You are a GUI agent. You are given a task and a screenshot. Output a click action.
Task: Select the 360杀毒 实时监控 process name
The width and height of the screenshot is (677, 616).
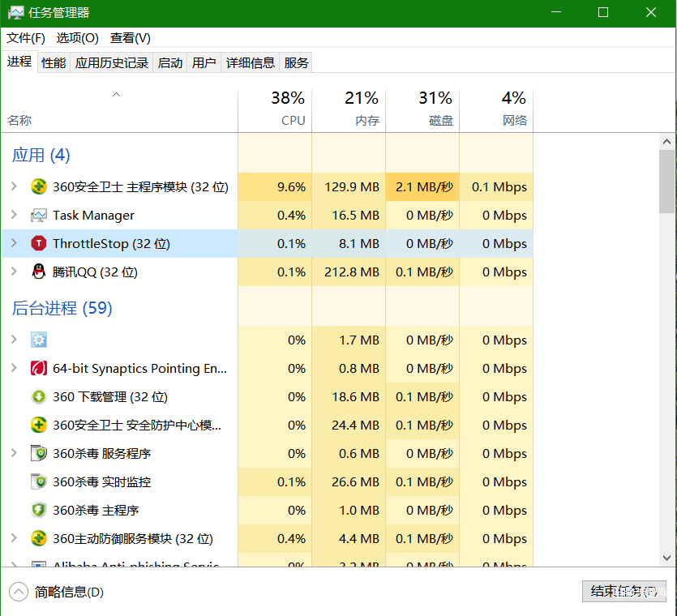pyautogui.click(x=102, y=481)
